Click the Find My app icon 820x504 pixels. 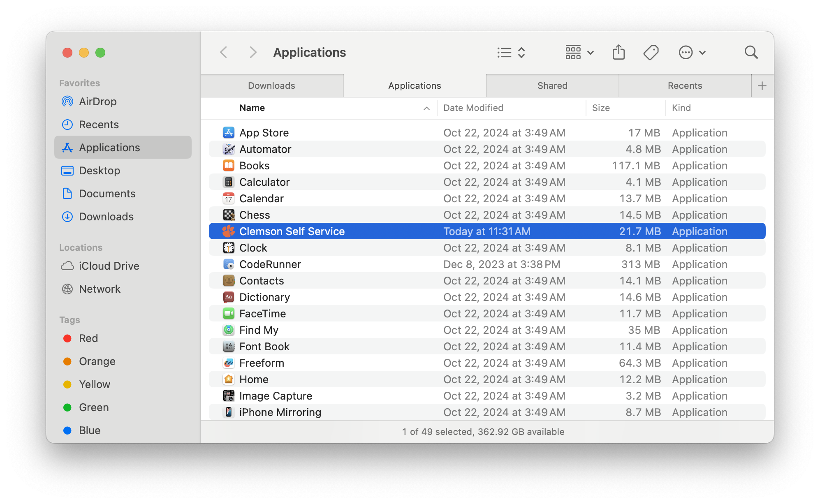point(229,330)
